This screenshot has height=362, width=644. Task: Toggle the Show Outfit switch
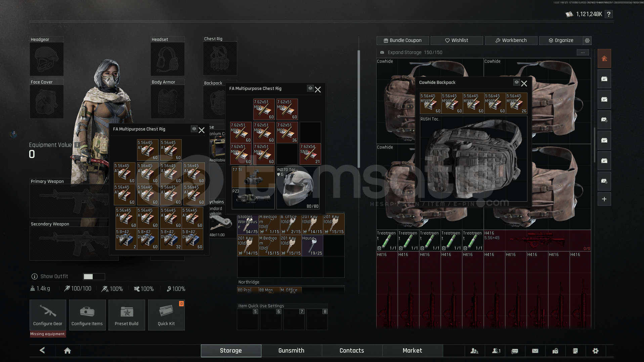(x=94, y=276)
